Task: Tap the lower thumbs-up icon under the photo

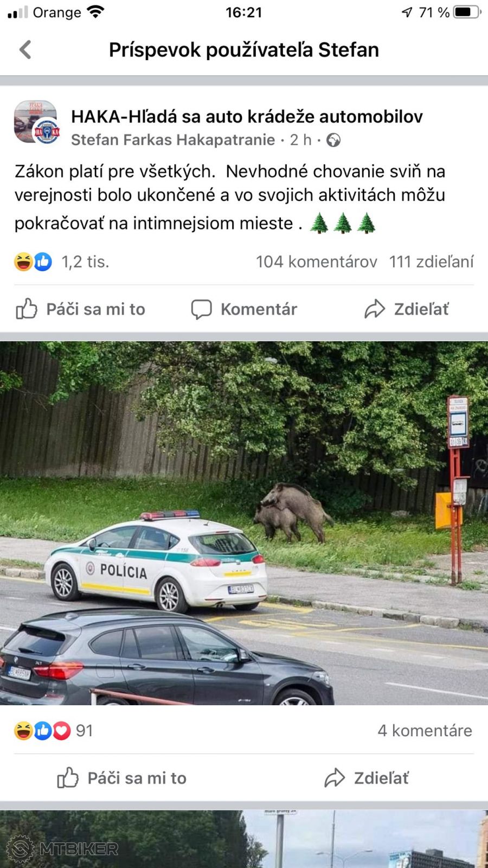Action: 68,777
